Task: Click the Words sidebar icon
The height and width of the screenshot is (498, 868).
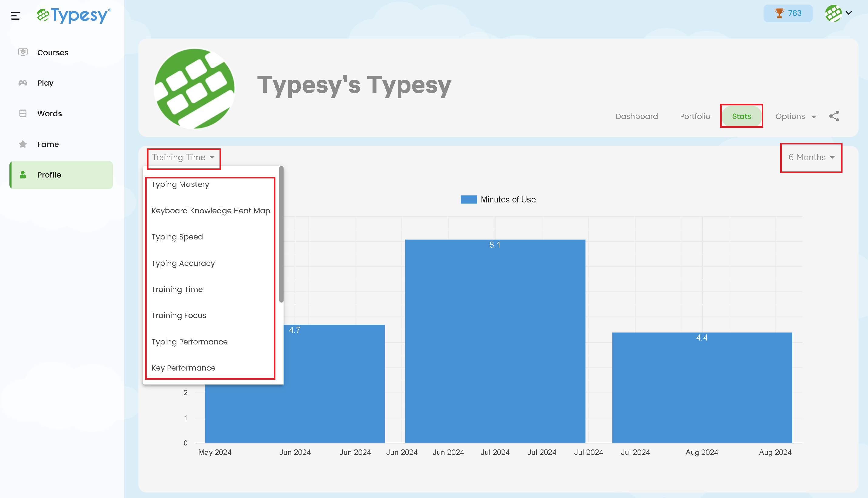Action: [23, 113]
